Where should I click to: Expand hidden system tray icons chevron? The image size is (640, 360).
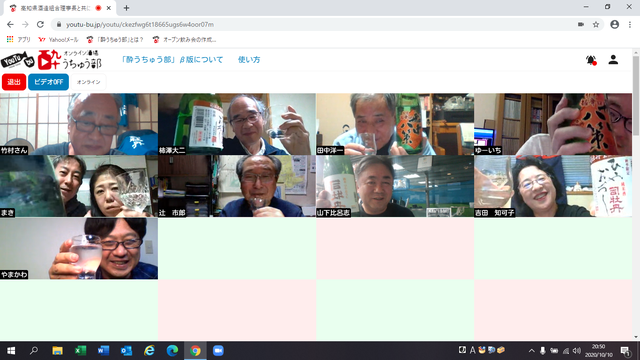point(531,351)
